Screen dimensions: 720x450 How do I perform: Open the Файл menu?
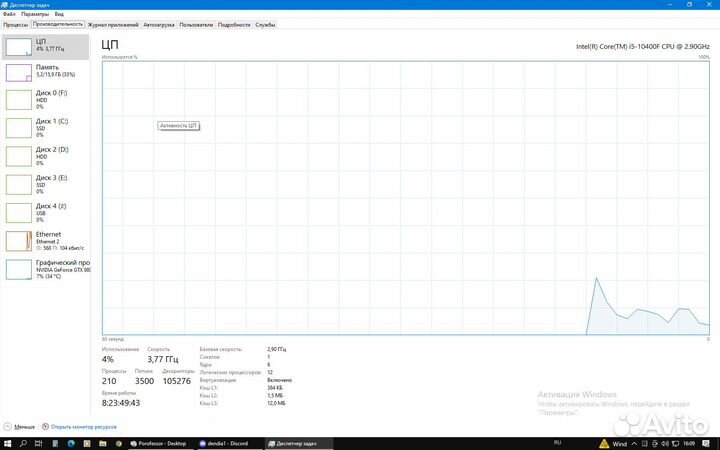[x=9, y=14]
